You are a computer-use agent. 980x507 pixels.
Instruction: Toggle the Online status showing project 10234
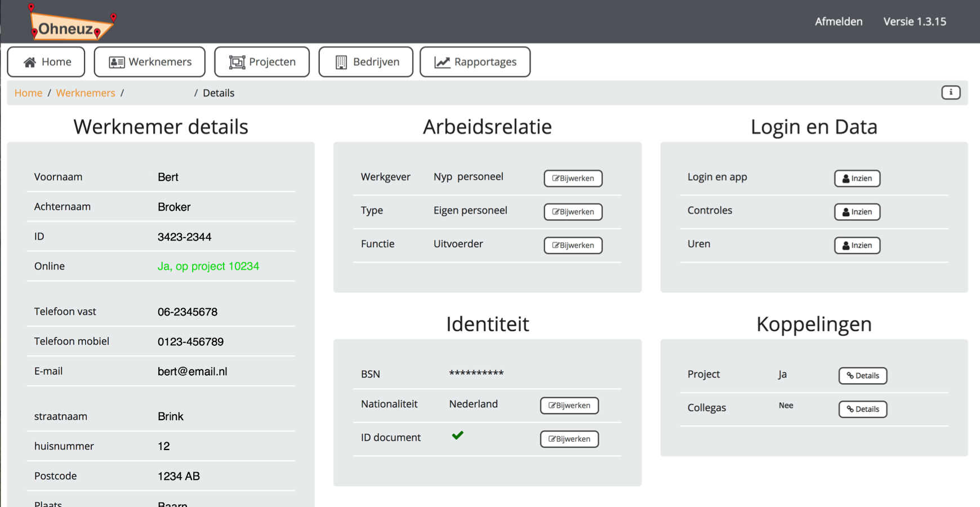tap(208, 266)
